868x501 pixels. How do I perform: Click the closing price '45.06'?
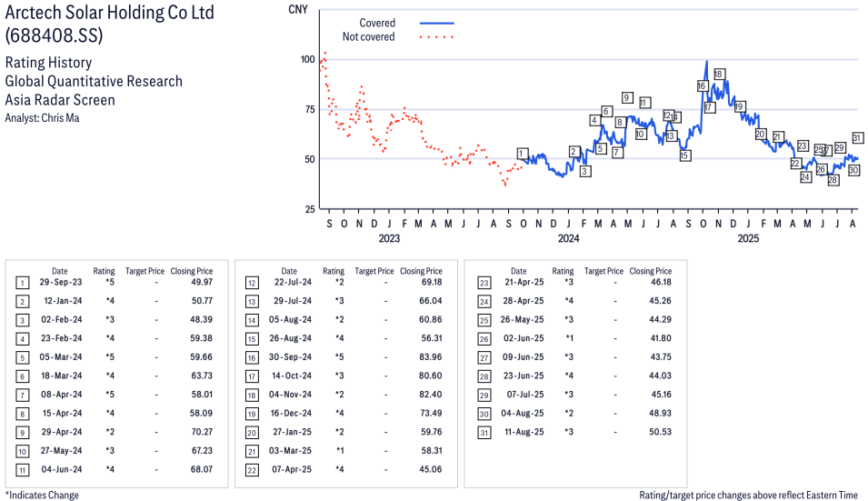(x=431, y=469)
